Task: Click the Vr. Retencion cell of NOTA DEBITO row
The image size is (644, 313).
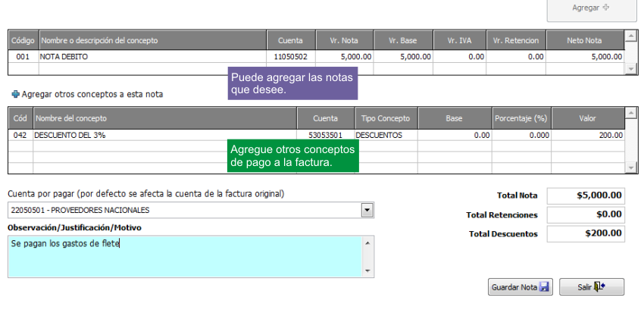Action: coord(516,57)
